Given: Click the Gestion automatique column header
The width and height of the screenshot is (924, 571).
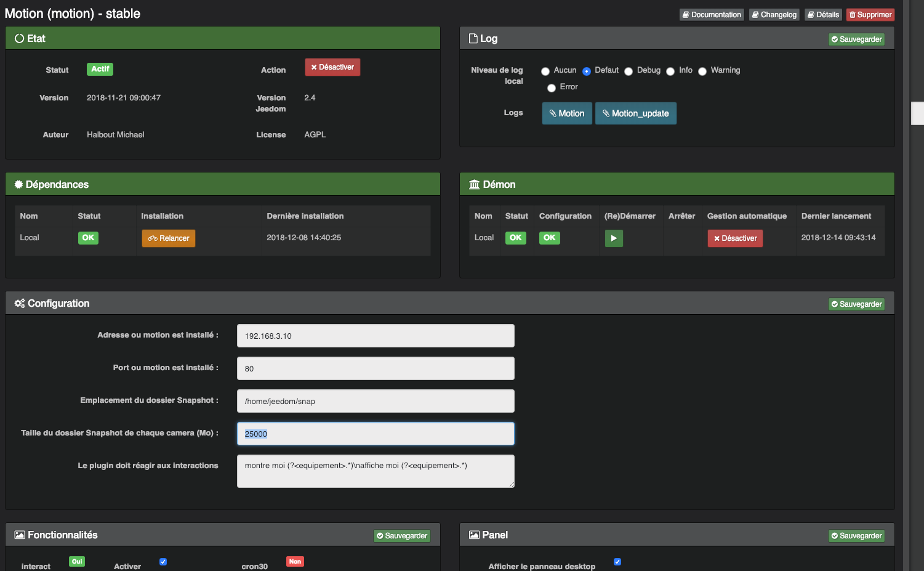Looking at the screenshot, I should tap(747, 216).
